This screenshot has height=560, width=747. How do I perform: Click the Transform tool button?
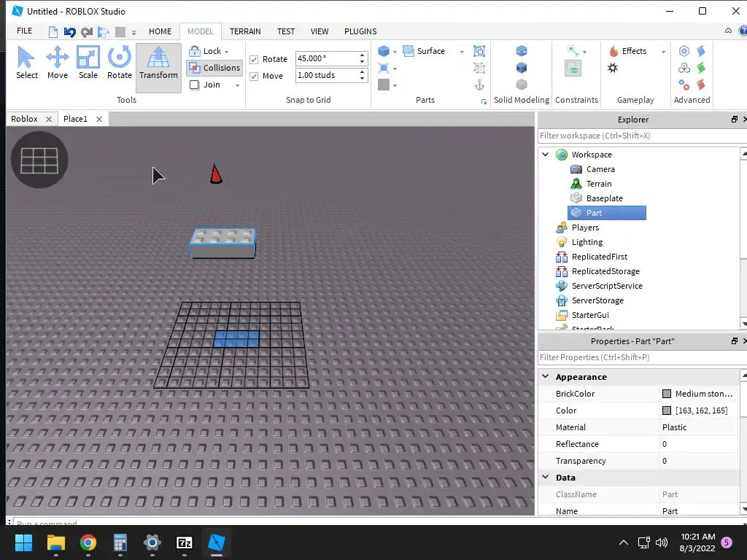point(158,68)
